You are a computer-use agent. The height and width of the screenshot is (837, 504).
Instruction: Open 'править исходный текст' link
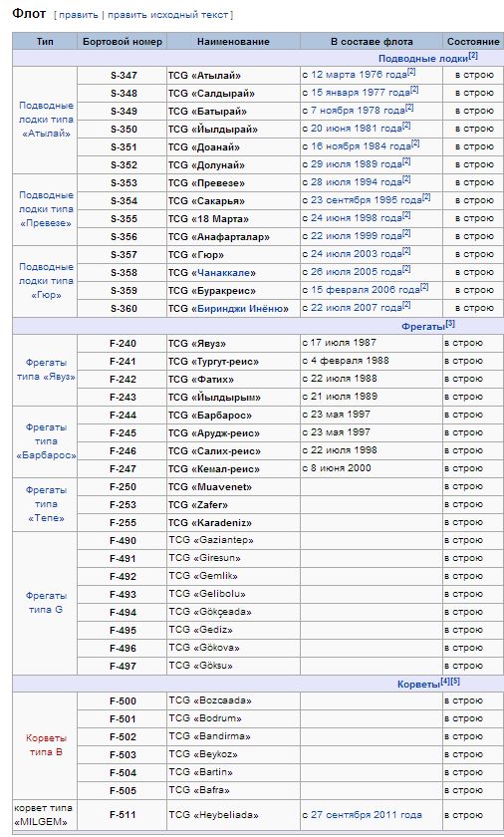(168, 15)
